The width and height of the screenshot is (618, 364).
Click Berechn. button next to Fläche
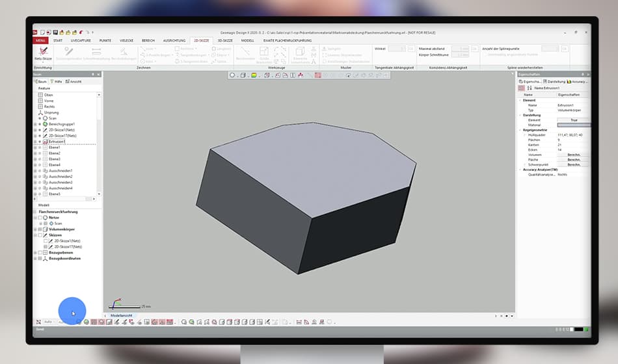(573, 160)
